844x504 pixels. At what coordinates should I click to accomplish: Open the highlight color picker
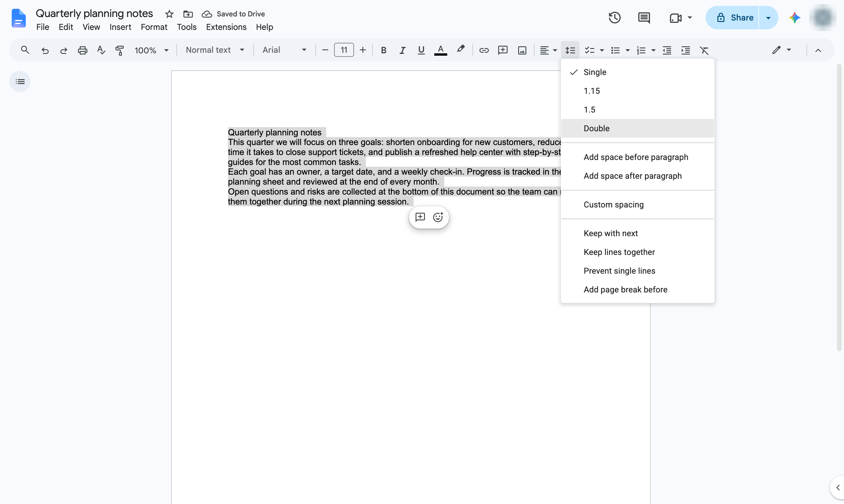tap(460, 50)
